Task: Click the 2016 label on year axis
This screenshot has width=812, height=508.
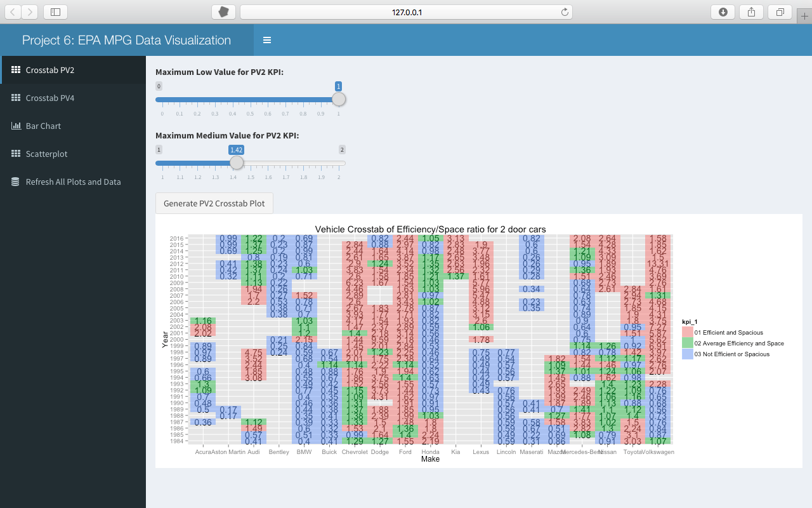Action: coord(176,238)
